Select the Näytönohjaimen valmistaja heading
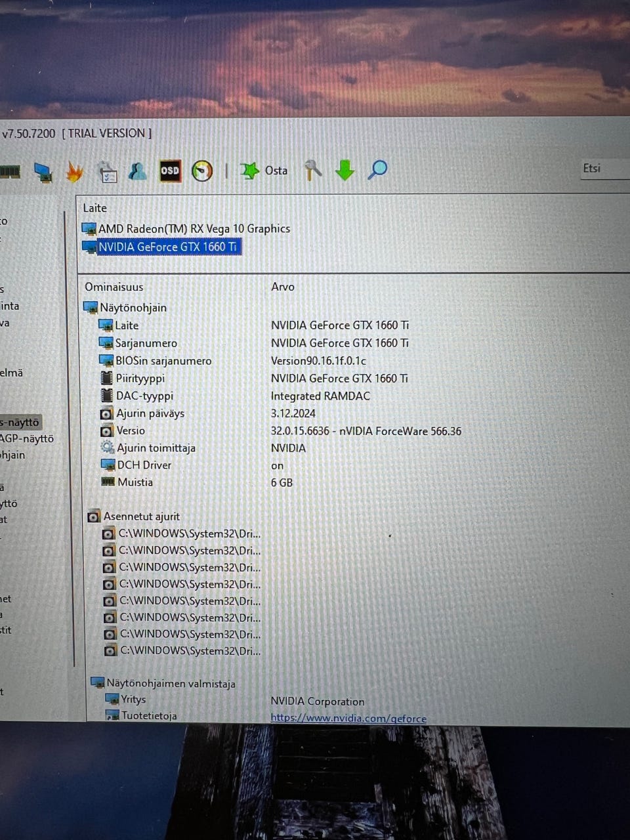This screenshot has width=630, height=840. [x=171, y=683]
